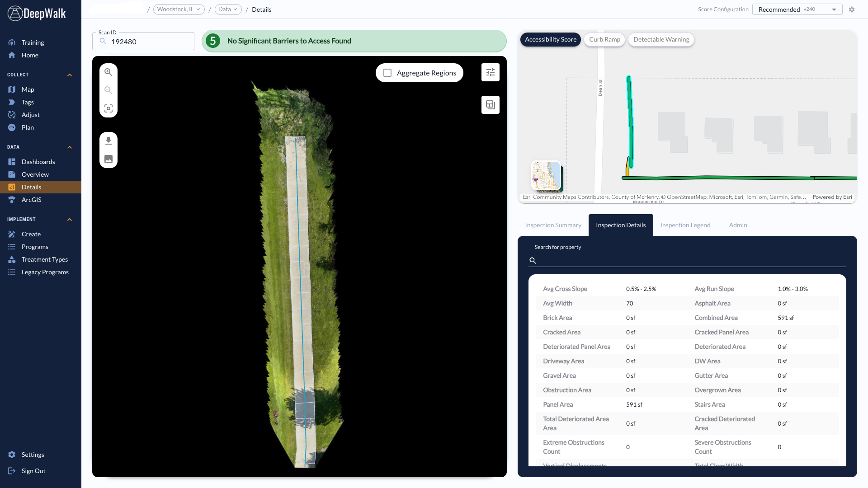
Task: Click the Powered by Esri link
Action: (x=832, y=197)
